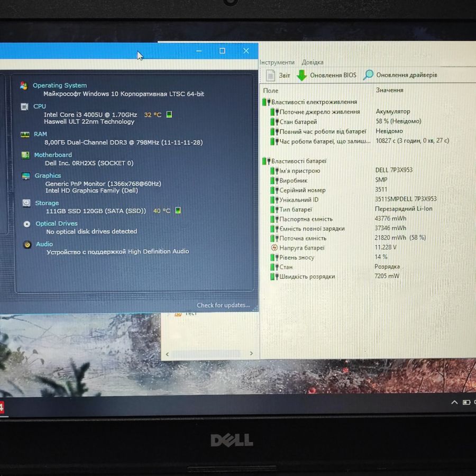
Task: Click the storage temperature 40 °C value
Action: tap(162, 210)
